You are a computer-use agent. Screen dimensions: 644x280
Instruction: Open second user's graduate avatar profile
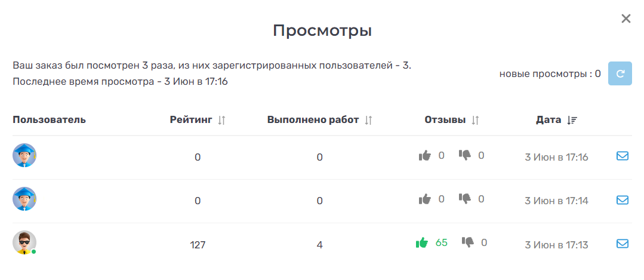click(24, 199)
